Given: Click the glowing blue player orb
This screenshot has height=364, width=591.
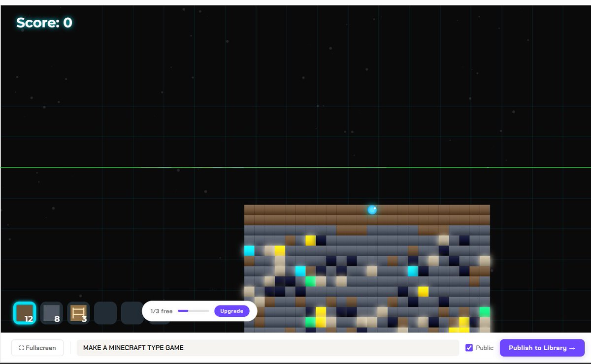Looking at the screenshot, I should pyautogui.click(x=372, y=210).
